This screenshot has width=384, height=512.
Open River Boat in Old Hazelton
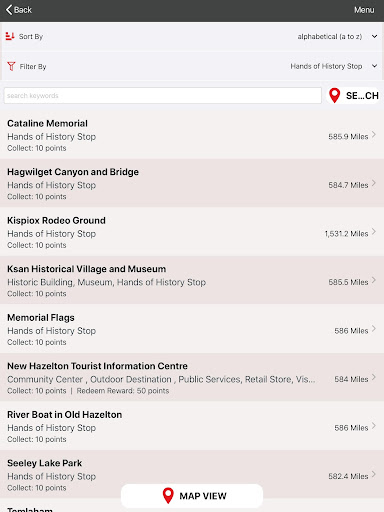pyautogui.click(x=192, y=426)
